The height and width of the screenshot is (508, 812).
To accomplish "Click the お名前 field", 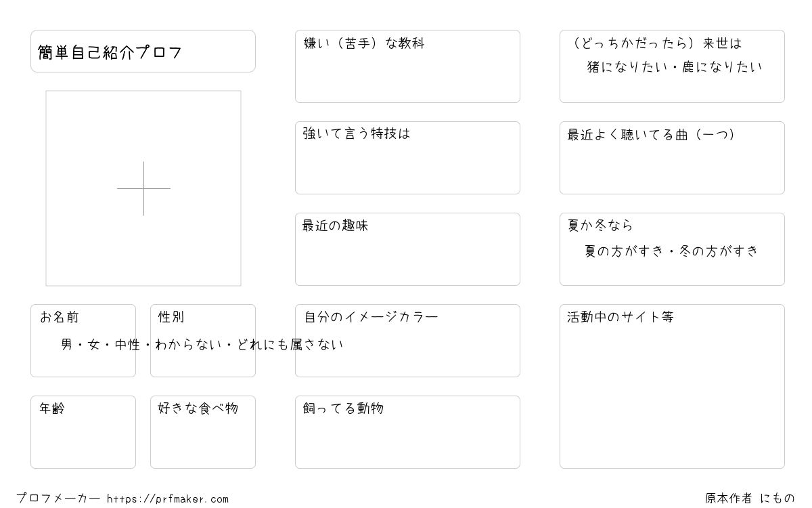I will (83, 341).
